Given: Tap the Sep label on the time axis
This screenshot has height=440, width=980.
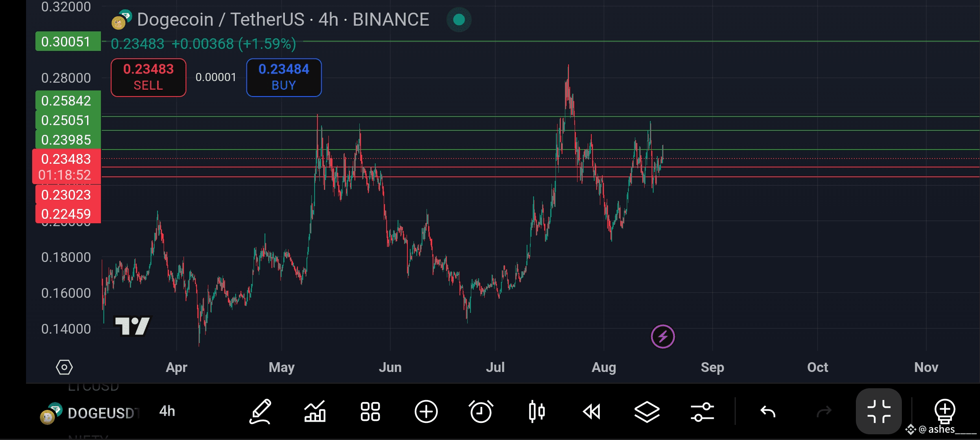Looking at the screenshot, I should click(x=712, y=367).
